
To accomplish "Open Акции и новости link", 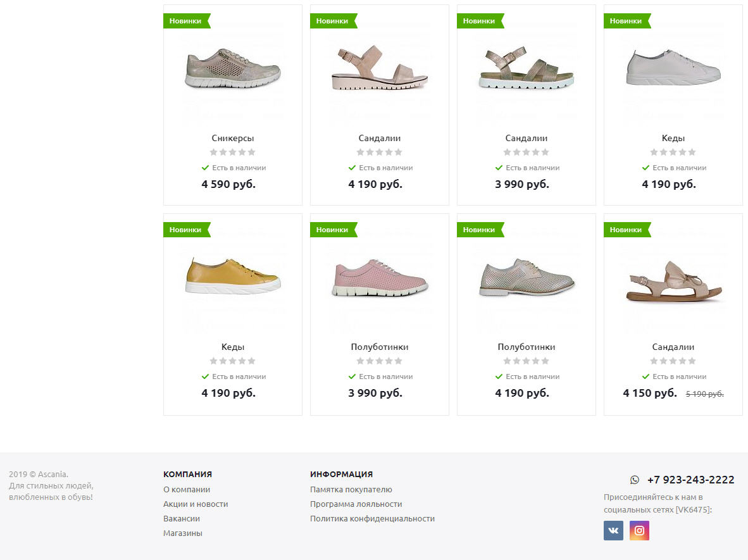I will pos(196,504).
